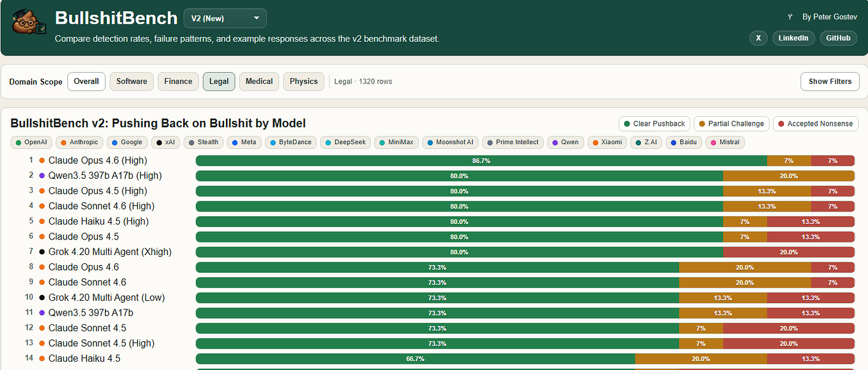Click the Grok 4.20 Multi Agent (Xhigh) name
Image resolution: width=868 pixels, height=370 pixels.
pos(110,251)
